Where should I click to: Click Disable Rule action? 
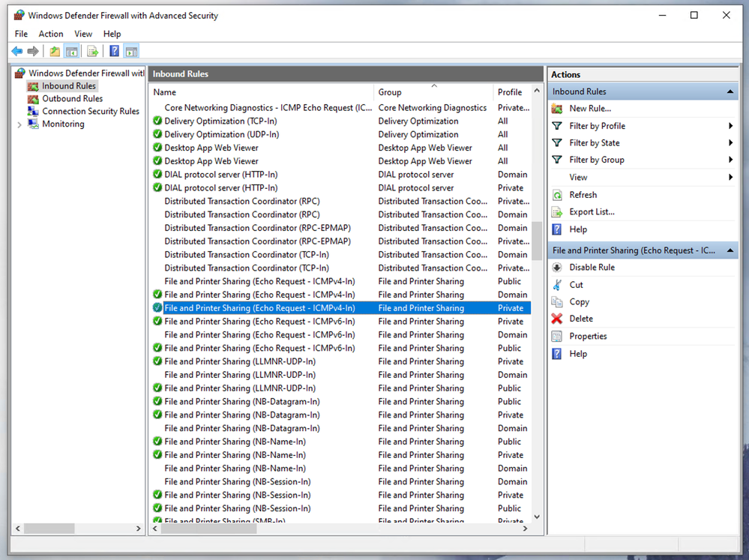pos(592,267)
